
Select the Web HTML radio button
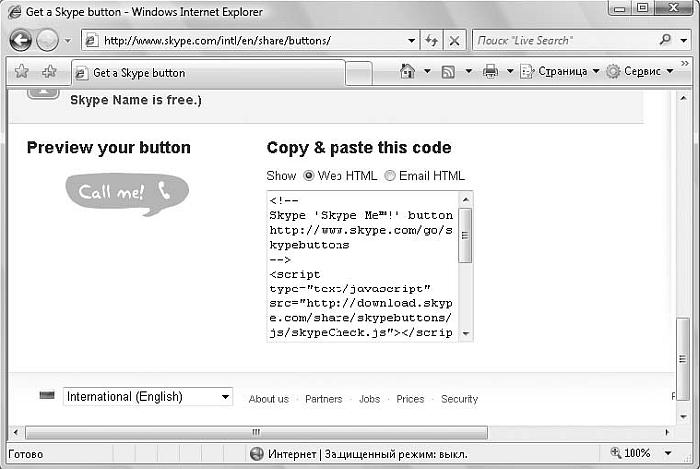click(309, 176)
